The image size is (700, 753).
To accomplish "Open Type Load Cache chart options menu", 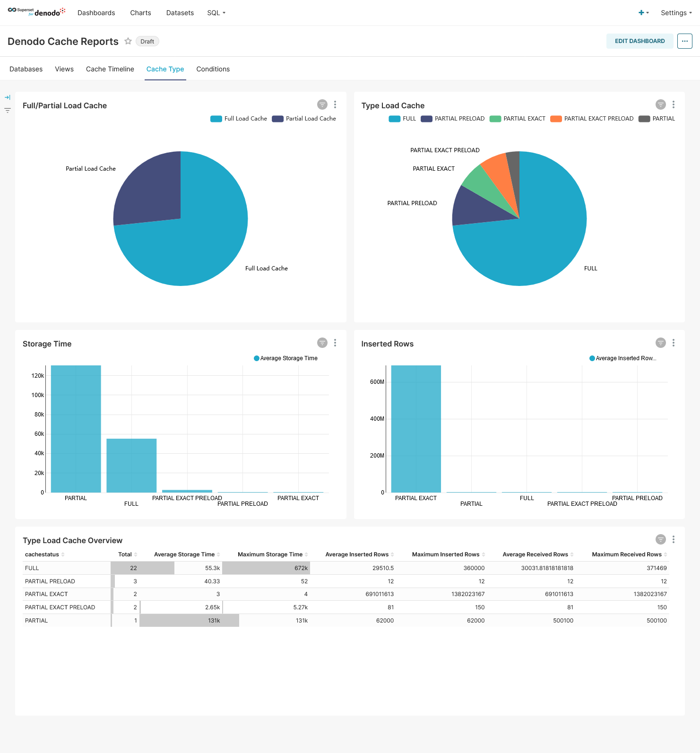I will [x=674, y=104].
